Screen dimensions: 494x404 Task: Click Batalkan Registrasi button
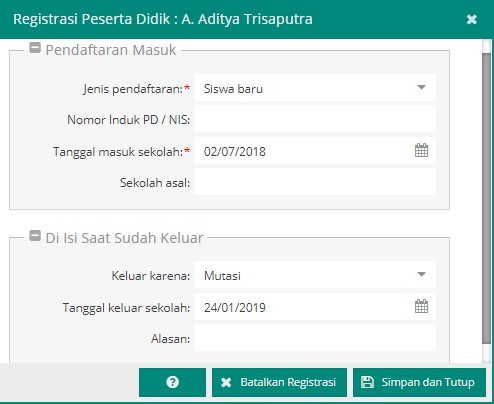point(279,382)
